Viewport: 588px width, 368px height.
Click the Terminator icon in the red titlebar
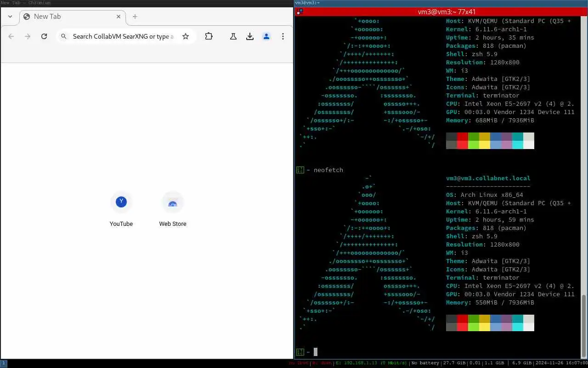(x=300, y=12)
